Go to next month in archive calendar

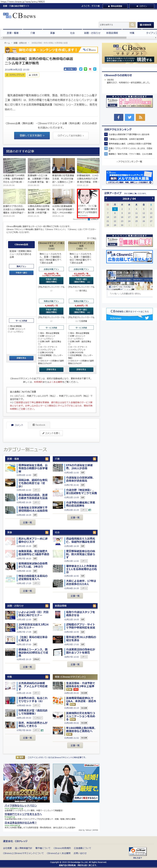152,198
